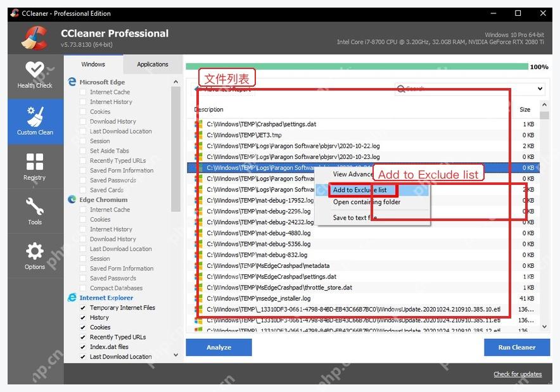Check Compact Databases under Edge Chromium
The height and width of the screenshot is (392, 560).
[x=83, y=288]
